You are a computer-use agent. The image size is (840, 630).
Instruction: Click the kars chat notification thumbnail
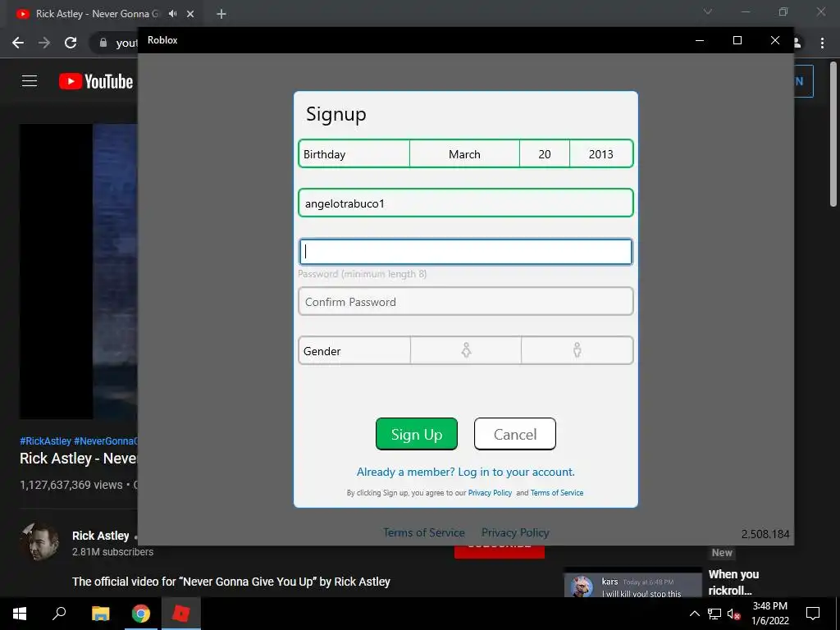(632, 584)
